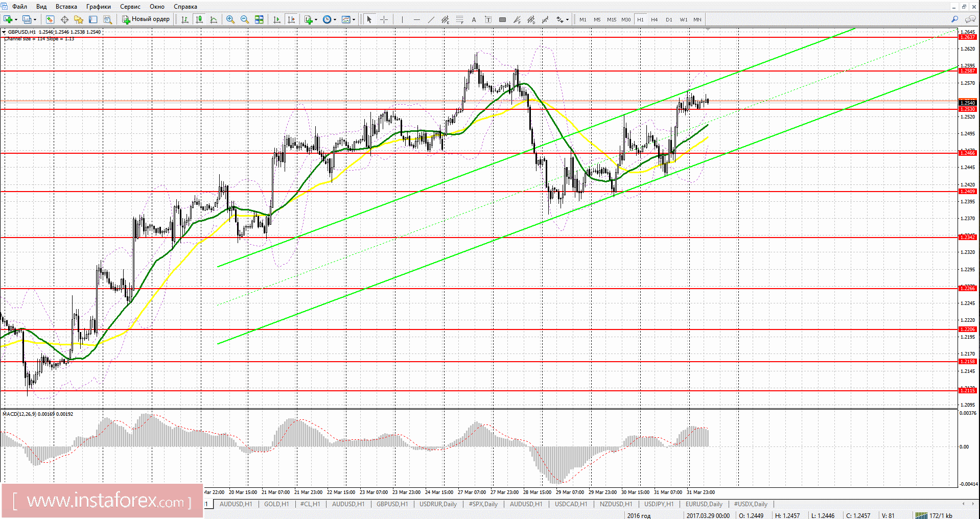This screenshot has height=519, width=980.
Task: Select the W1 timeframe button
Action: [x=684, y=19]
